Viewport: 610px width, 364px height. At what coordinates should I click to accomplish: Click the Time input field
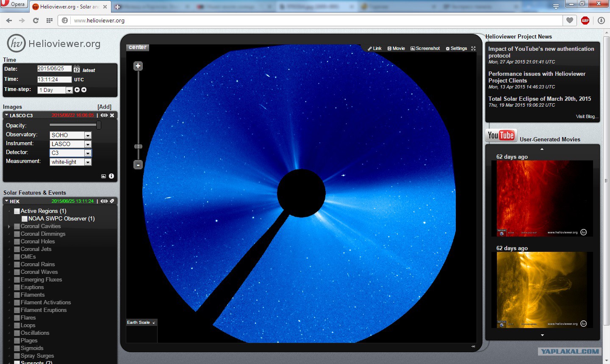[54, 79]
